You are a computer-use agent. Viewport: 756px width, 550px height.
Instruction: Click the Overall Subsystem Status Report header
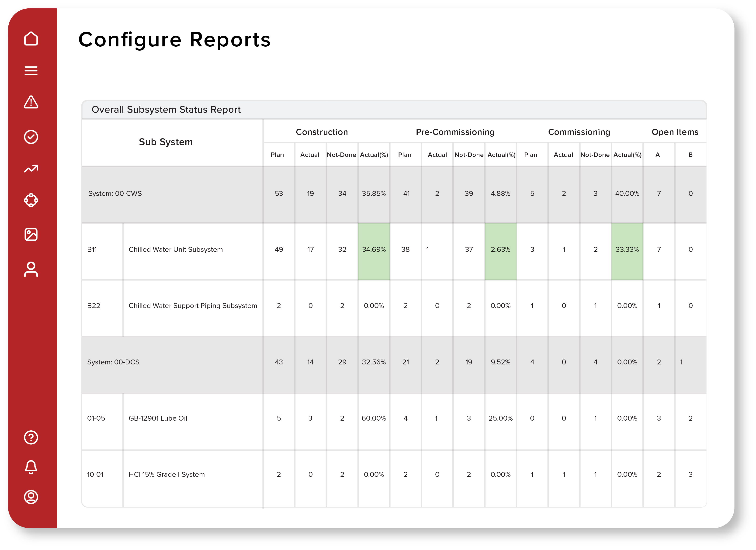click(167, 109)
